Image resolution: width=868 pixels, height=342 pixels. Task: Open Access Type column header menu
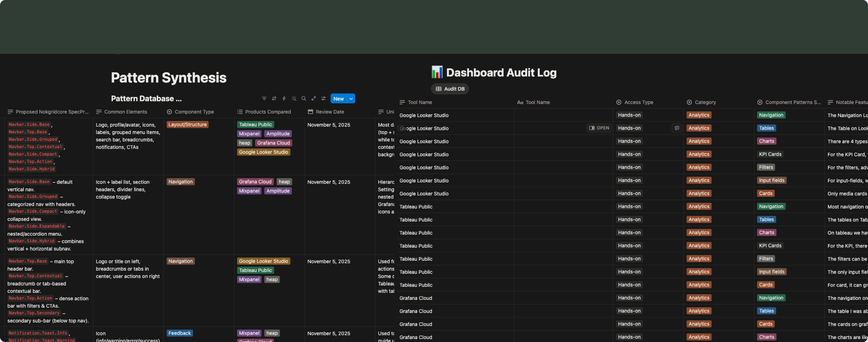point(638,102)
